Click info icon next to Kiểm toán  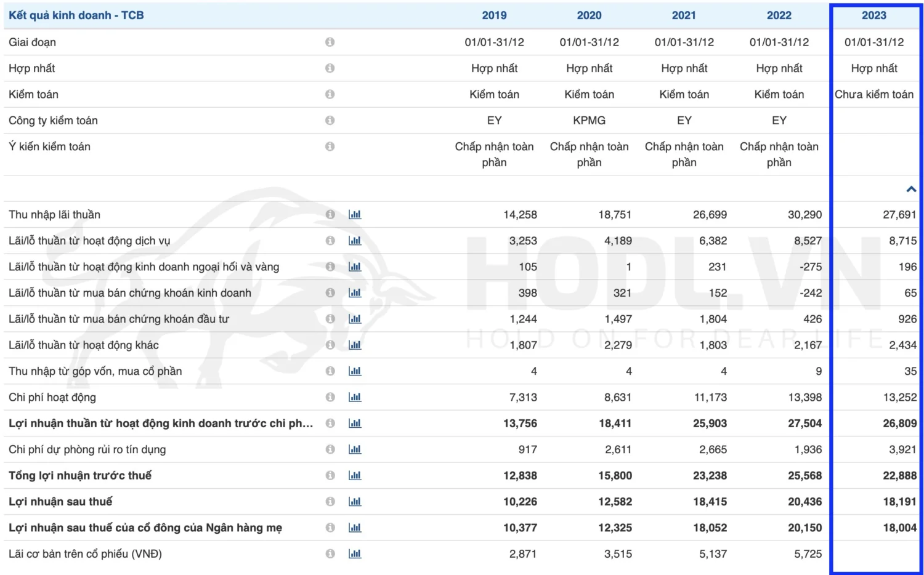click(x=330, y=94)
